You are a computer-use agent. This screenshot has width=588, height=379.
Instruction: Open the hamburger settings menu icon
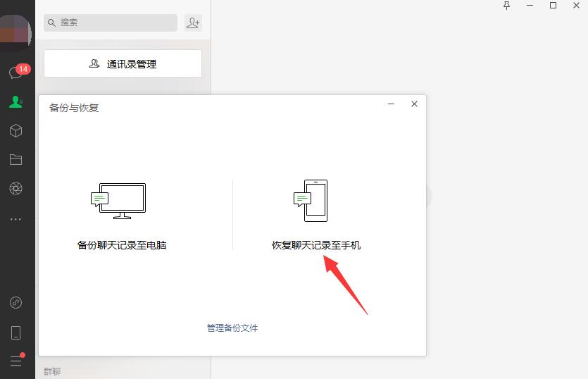15,361
